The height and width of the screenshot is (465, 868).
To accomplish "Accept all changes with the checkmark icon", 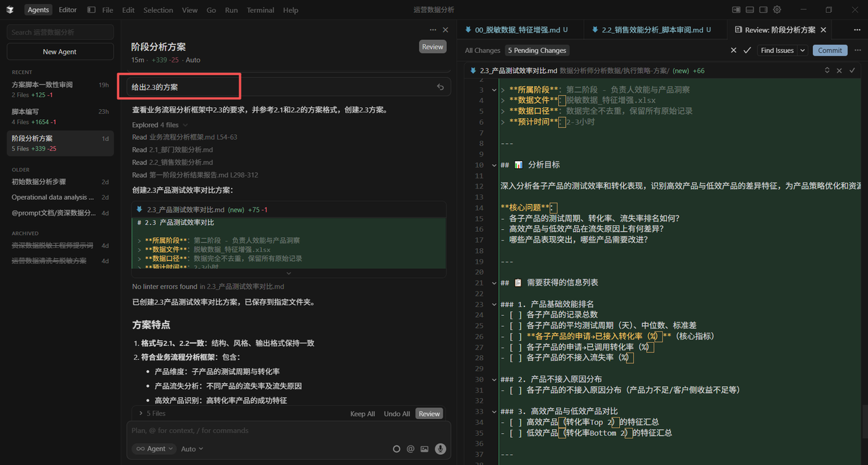I will 747,50.
